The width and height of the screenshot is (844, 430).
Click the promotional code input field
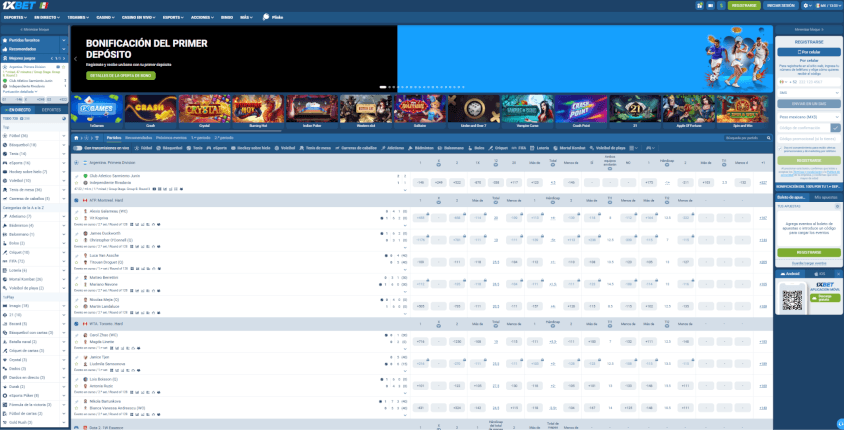click(809, 138)
